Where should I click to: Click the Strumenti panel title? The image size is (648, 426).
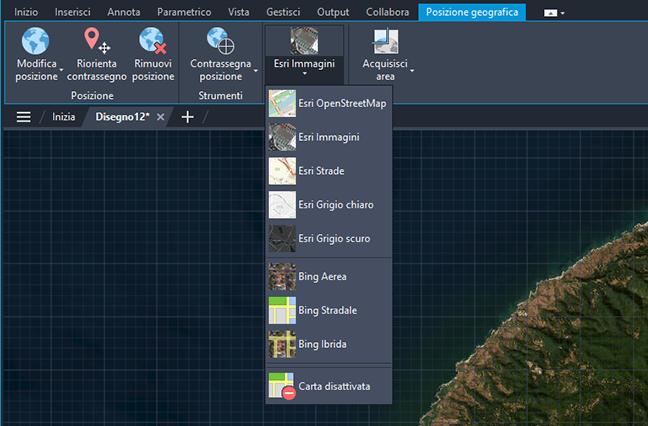click(x=220, y=95)
